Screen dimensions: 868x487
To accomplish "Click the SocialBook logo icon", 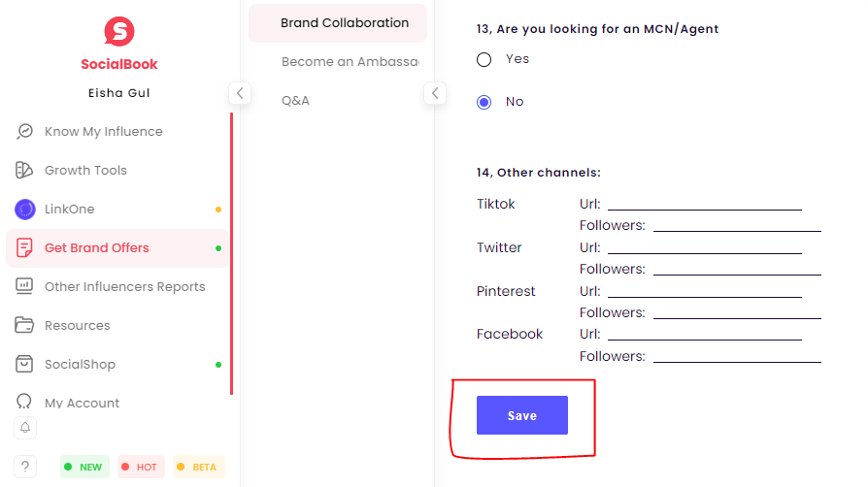I will point(118,31).
